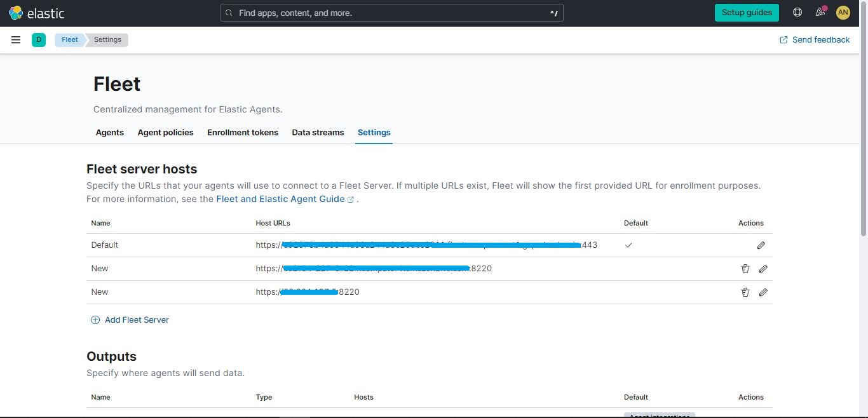Screen dimensions: 868x418
Task: Click the Outputs heading
Action: [111, 356]
